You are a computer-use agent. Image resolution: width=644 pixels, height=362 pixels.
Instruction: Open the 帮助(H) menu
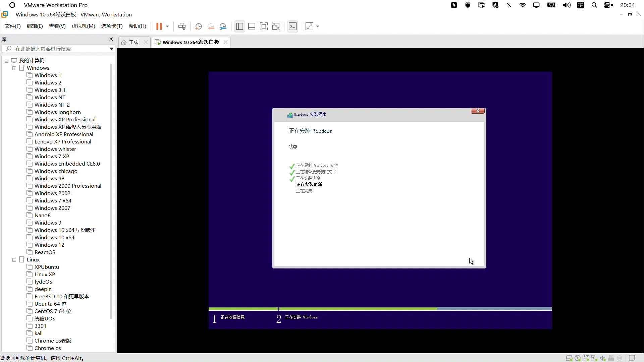[x=138, y=26]
